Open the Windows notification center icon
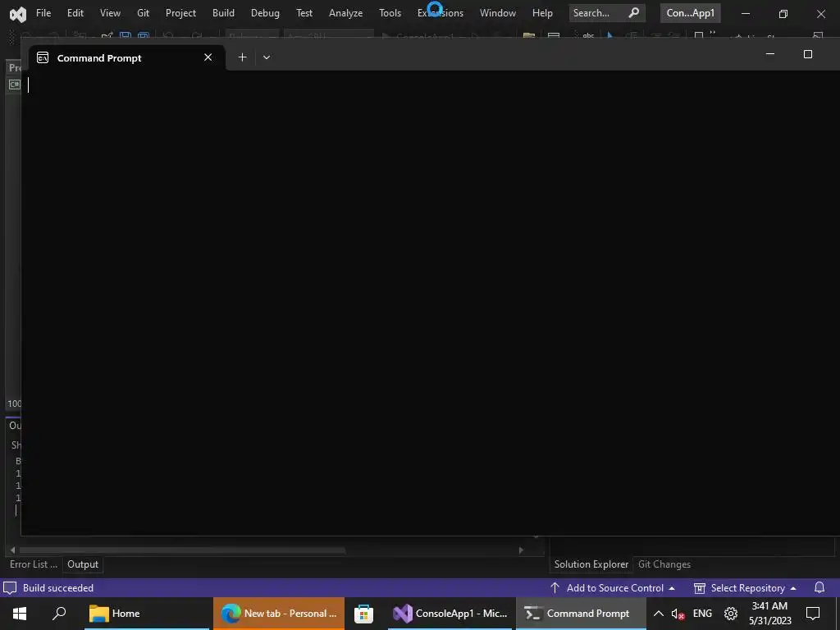 tap(813, 614)
